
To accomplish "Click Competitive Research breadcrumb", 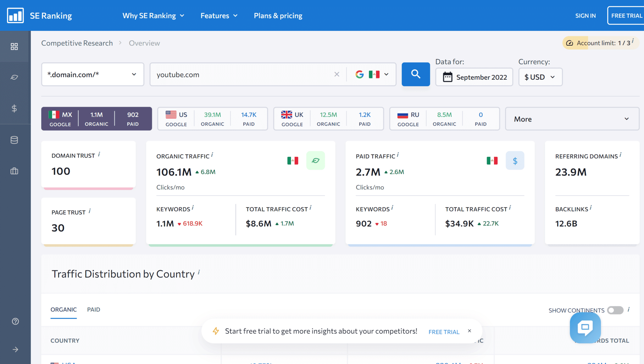I will (77, 43).
